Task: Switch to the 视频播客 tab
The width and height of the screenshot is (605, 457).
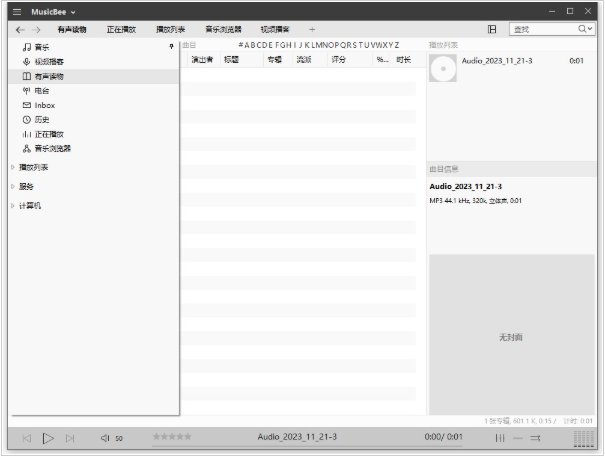Action: tap(275, 30)
